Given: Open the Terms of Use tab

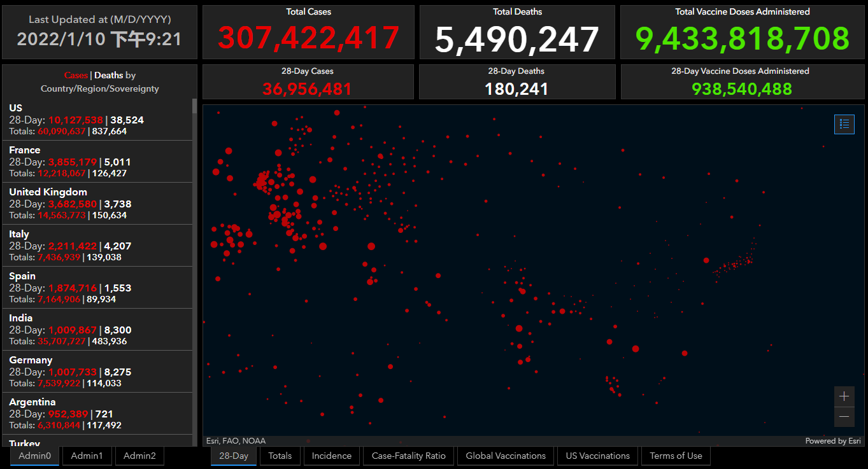Looking at the screenshot, I should (676, 456).
